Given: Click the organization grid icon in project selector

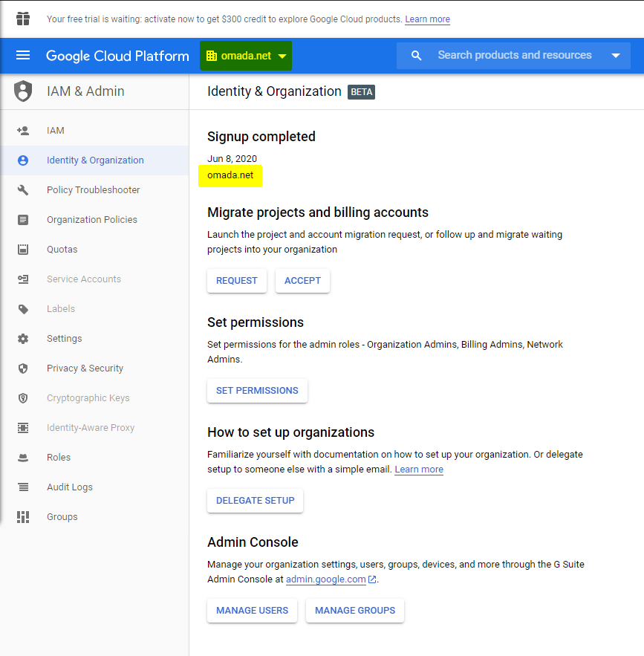Looking at the screenshot, I should click(212, 56).
